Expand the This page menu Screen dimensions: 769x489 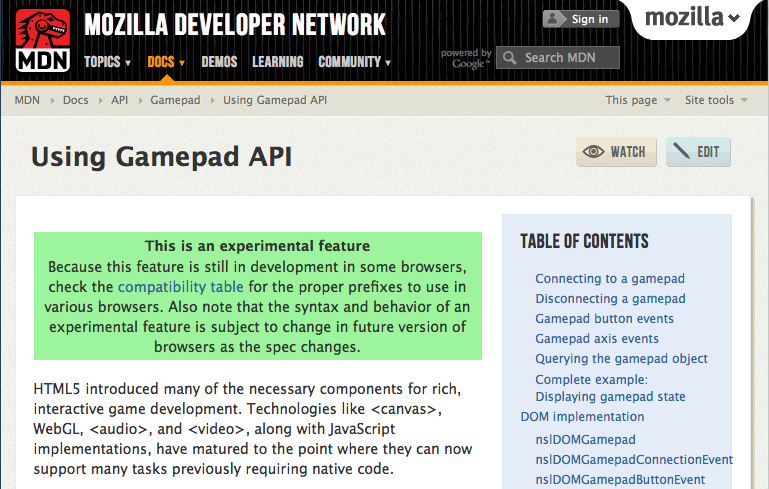pyautogui.click(x=638, y=100)
